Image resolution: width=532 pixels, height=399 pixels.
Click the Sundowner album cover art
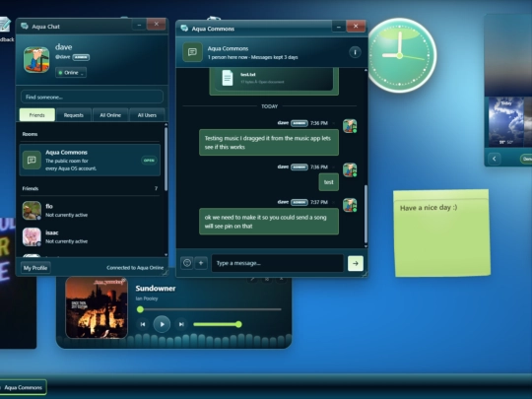click(x=97, y=307)
